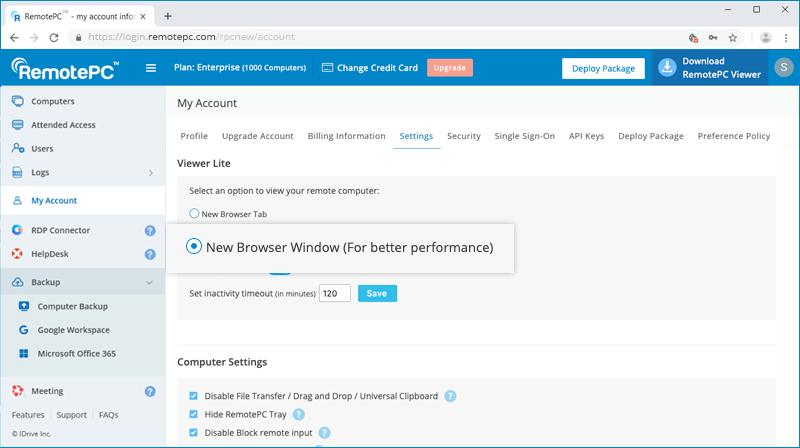Open the hamburger menu icon beside RemotePC logo

tap(151, 68)
